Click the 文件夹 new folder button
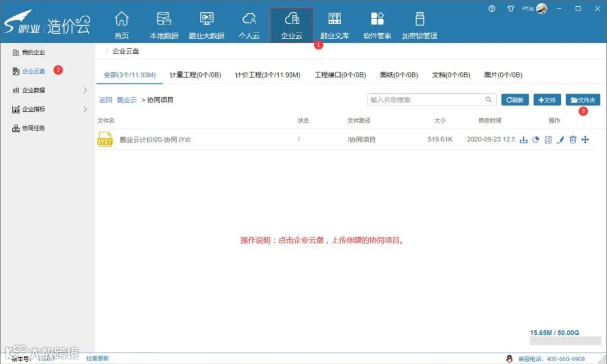Screen dimensions: 607x364 click(x=583, y=99)
